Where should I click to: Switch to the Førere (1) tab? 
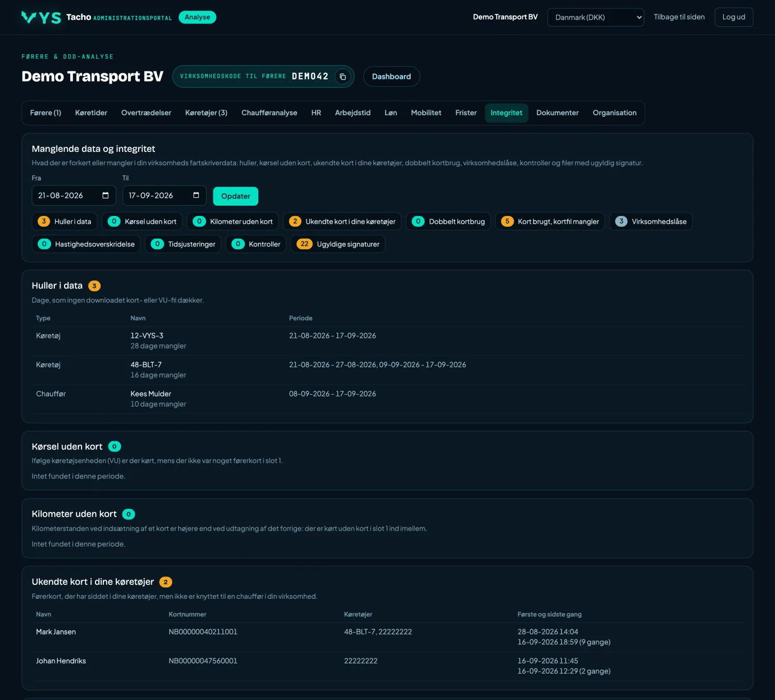(45, 113)
